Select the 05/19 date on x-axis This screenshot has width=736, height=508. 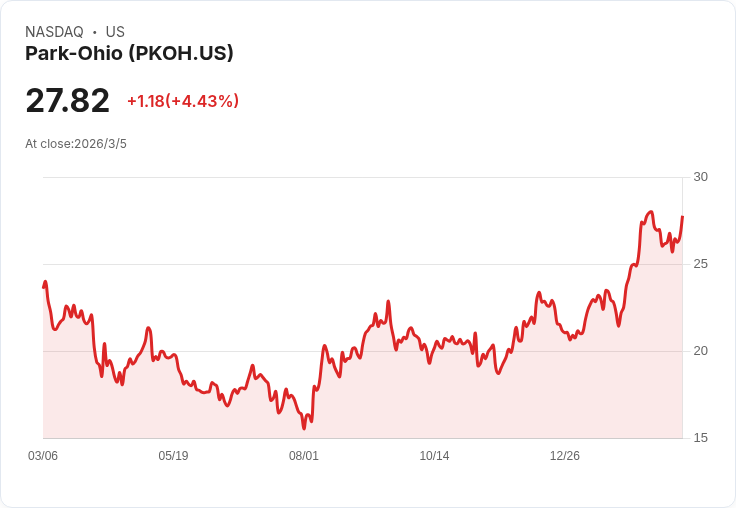coord(173,456)
